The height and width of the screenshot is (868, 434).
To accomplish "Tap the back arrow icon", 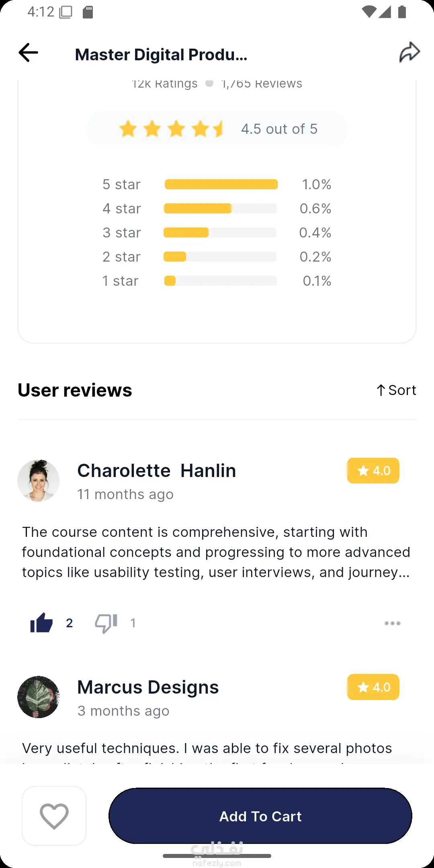I will pyautogui.click(x=29, y=53).
